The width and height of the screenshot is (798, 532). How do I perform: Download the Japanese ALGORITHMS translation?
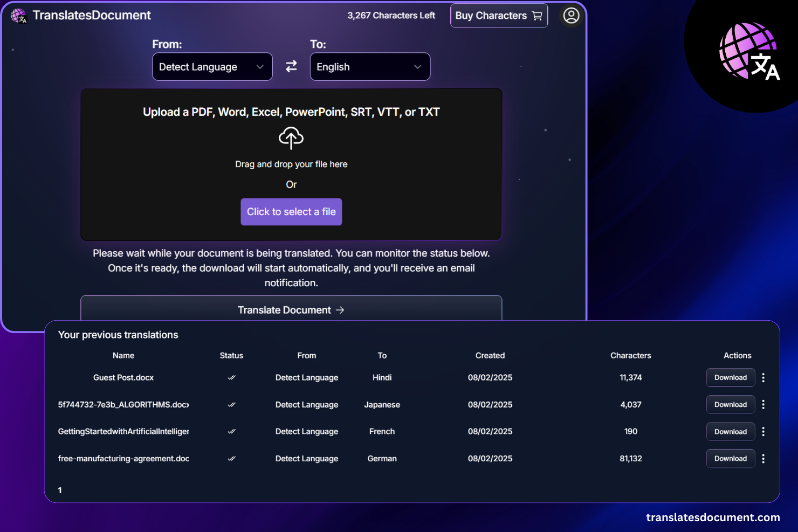[x=731, y=405]
